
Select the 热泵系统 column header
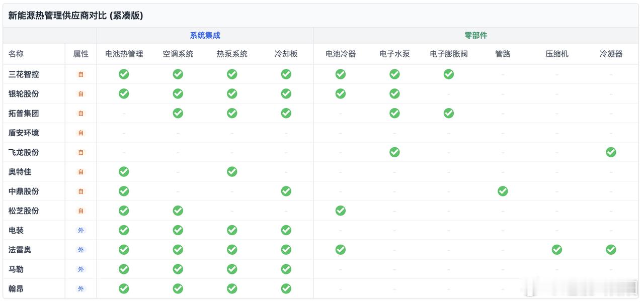[232, 54]
